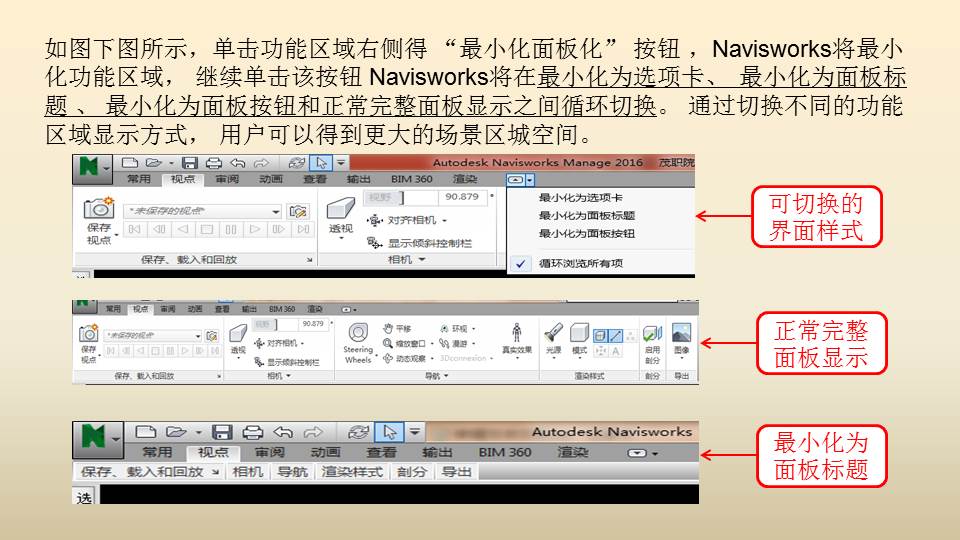This screenshot has width=960, height=540.
Task: Toggle the lines display button in 渲染样式 panel
Action: pyautogui.click(x=615, y=336)
